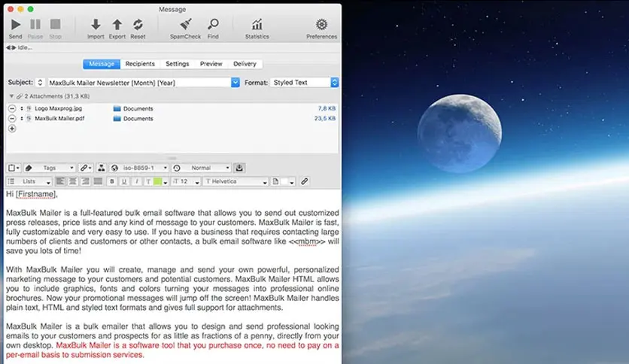Viewport: 629px width, 364px height.
Task: Open the Statistics chart icon
Action: tap(257, 25)
